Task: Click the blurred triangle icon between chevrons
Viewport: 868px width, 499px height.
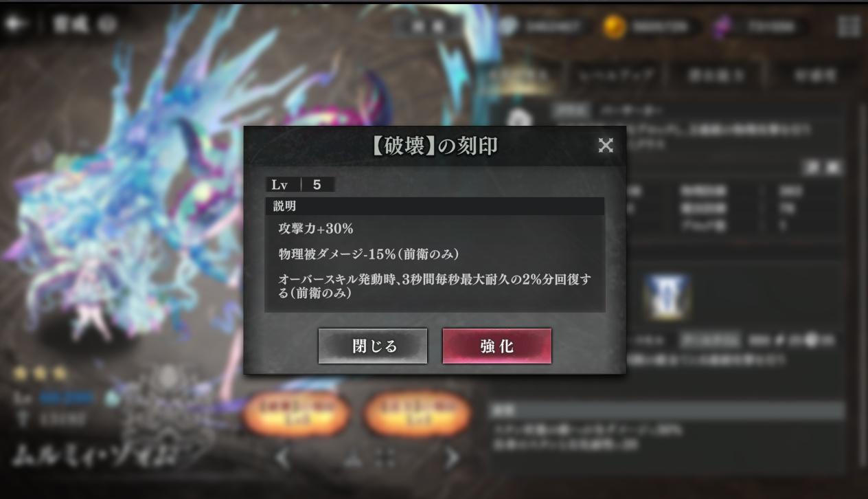Action: [x=352, y=458]
